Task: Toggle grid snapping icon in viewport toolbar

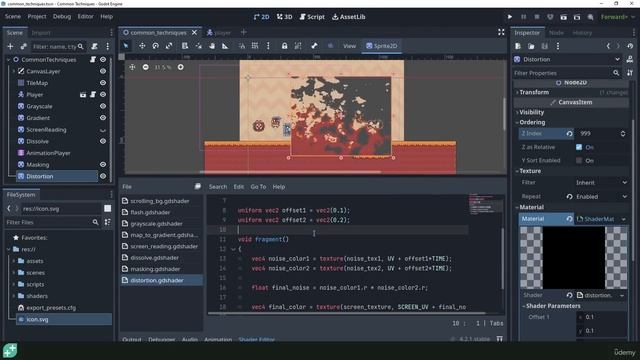Action: click(x=255, y=46)
